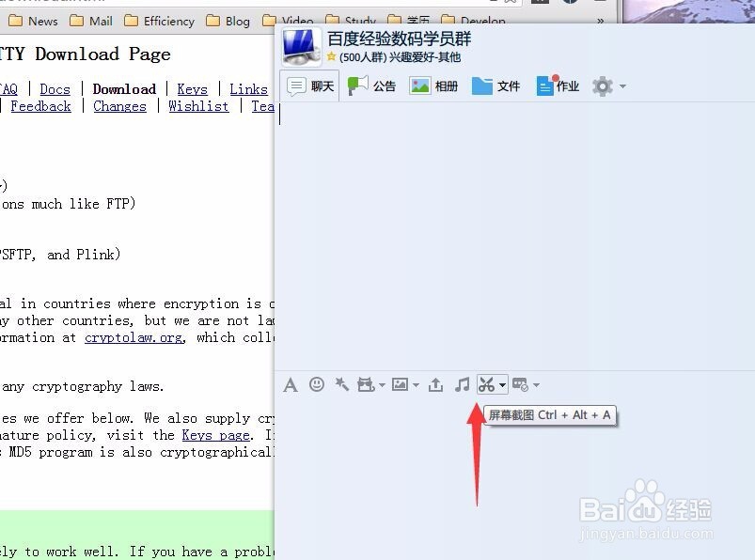Follow the Keys link in page navigation
This screenshot has height=560, width=755.
tap(192, 89)
